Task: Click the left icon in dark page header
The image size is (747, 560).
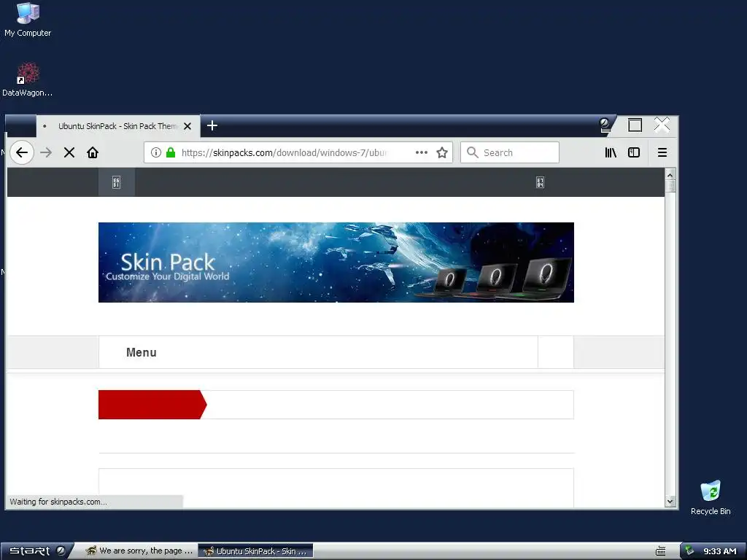Action: (x=116, y=182)
